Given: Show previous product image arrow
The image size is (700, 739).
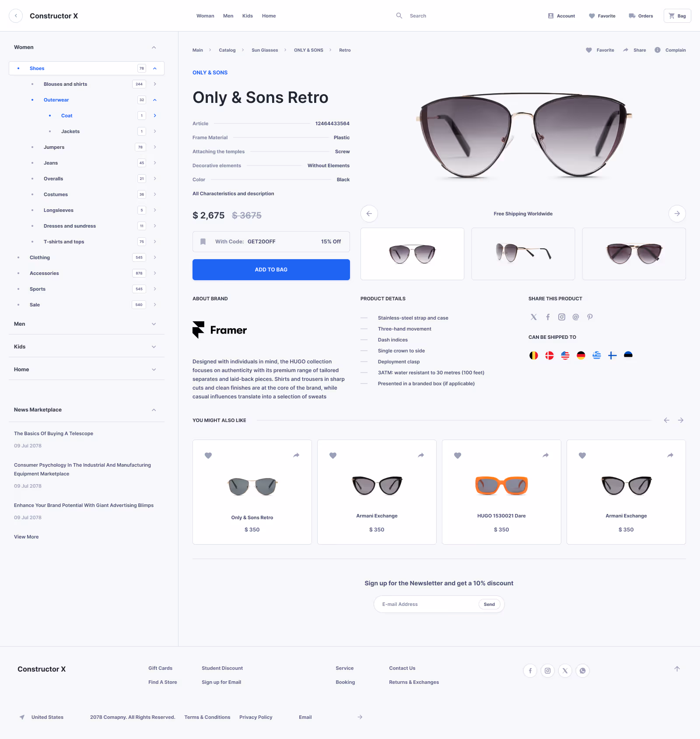Looking at the screenshot, I should click(x=369, y=214).
